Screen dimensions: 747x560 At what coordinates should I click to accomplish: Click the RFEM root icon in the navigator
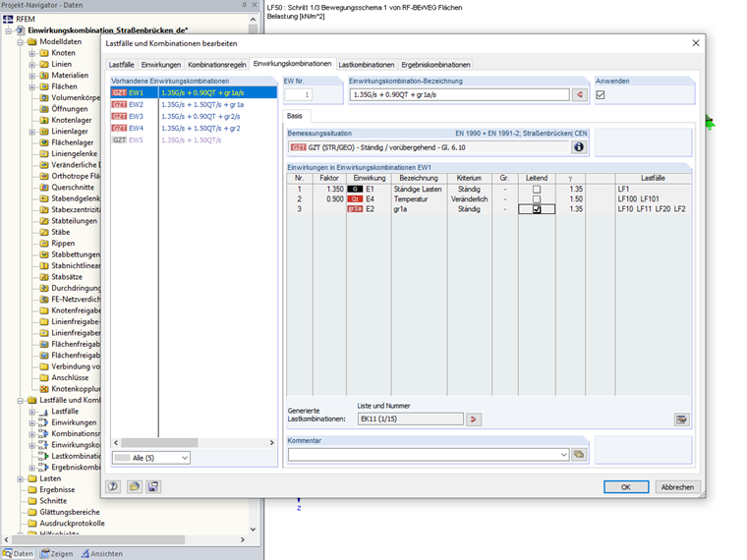[x=8, y=19]
